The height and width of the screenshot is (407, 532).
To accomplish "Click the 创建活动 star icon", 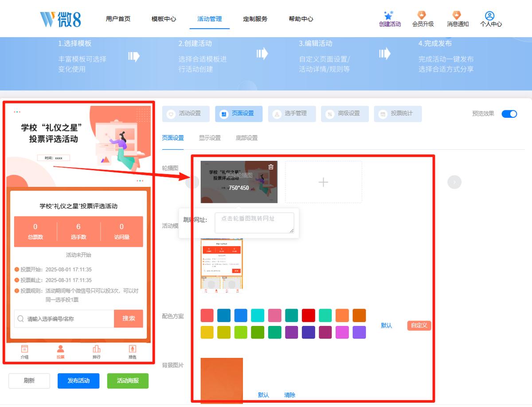I will (389, 16).
